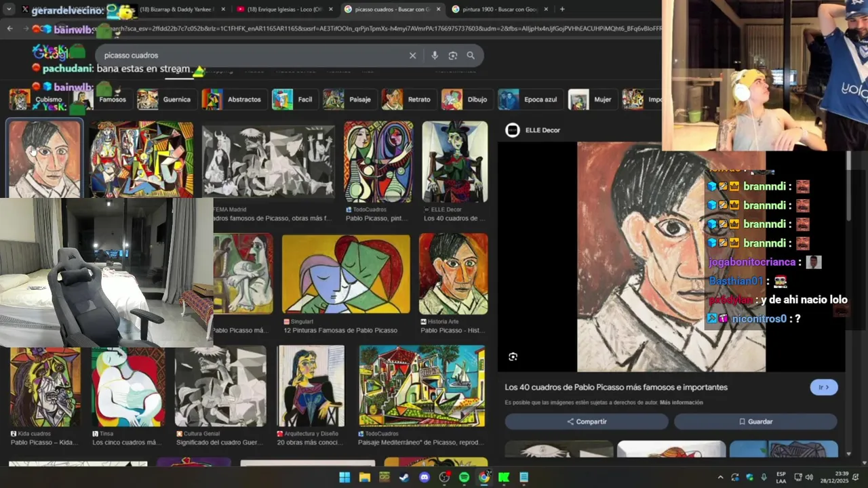Open the Notepad icon in taskbar

pyautogui.click(x=524, y=477)
